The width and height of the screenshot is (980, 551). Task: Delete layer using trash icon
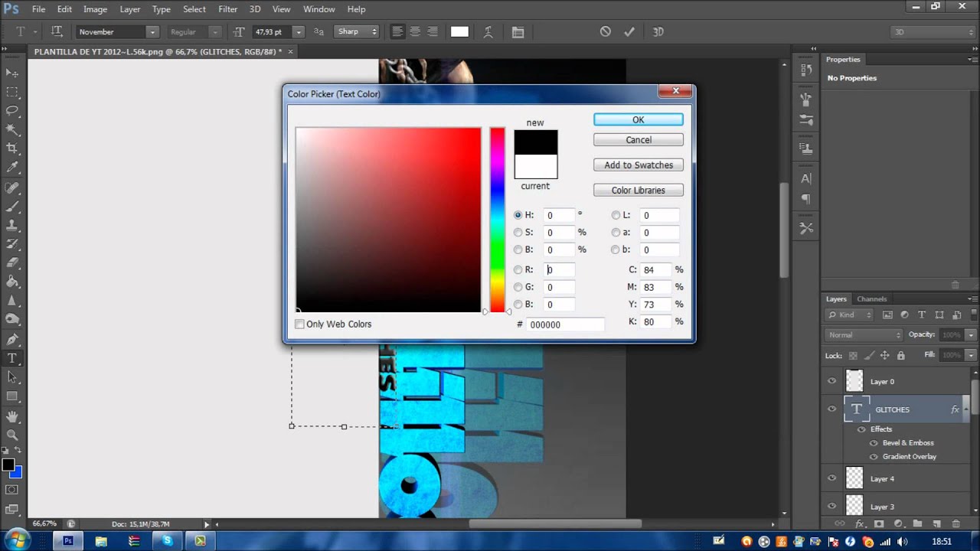tap(955, 523)
